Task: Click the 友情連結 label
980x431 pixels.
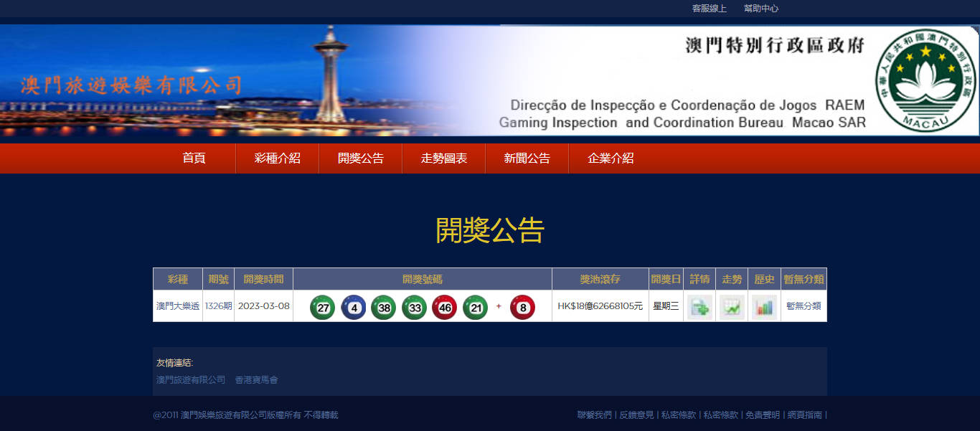Action: point(175,363)
